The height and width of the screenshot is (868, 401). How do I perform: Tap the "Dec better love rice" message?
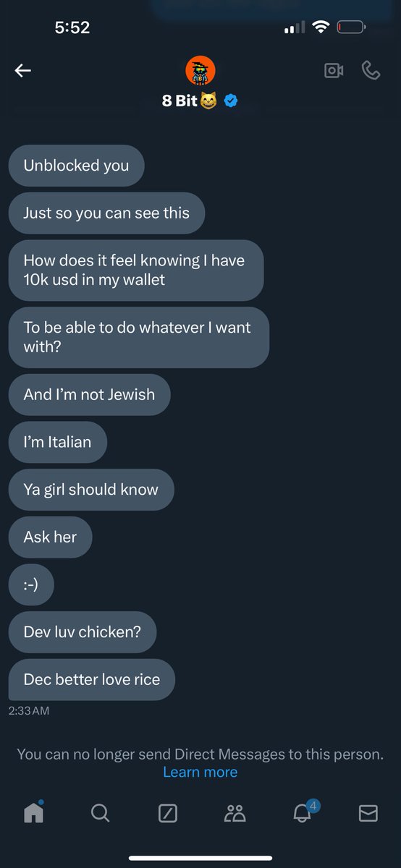tap(92, 679)
